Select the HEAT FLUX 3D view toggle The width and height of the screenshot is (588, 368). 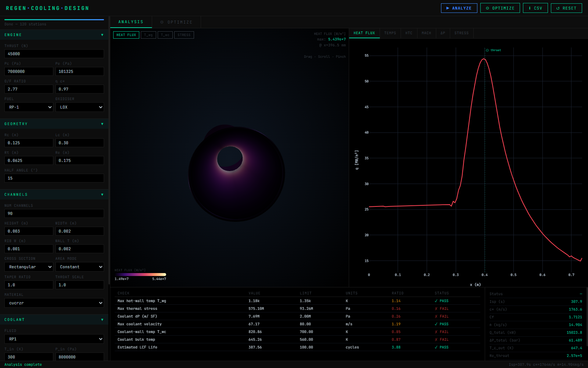point(126,35)
